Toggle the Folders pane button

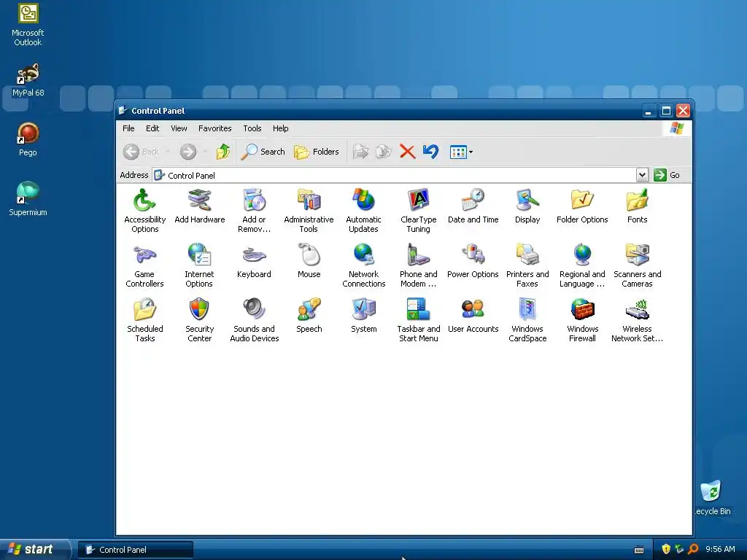[x=317, y=152]
